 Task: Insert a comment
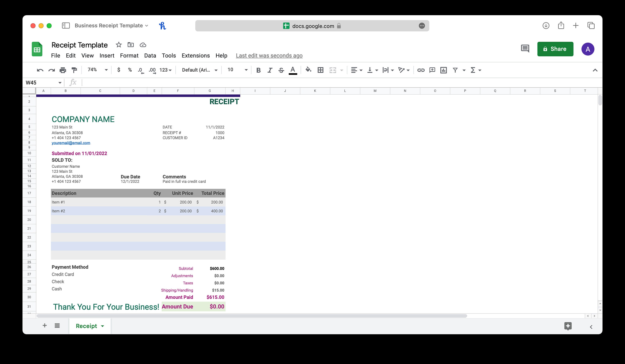pos(432,70)
